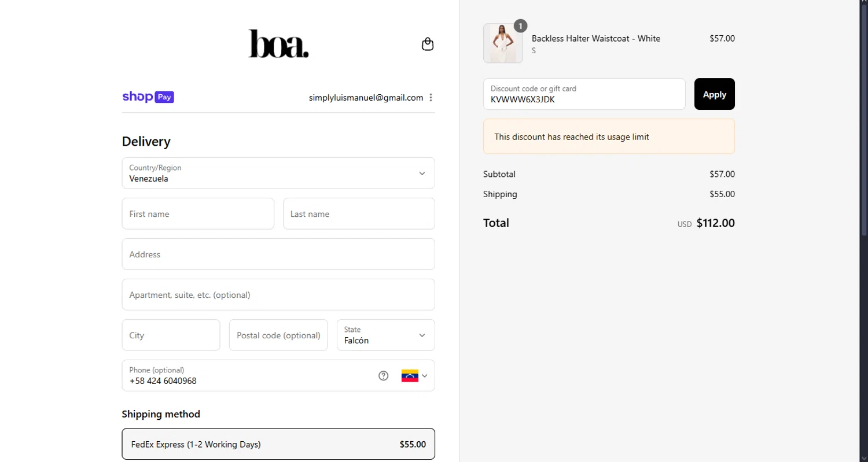868x462 pixels.
Task: Expand the State dropdown showing Falcón
Action: point(386,335)
